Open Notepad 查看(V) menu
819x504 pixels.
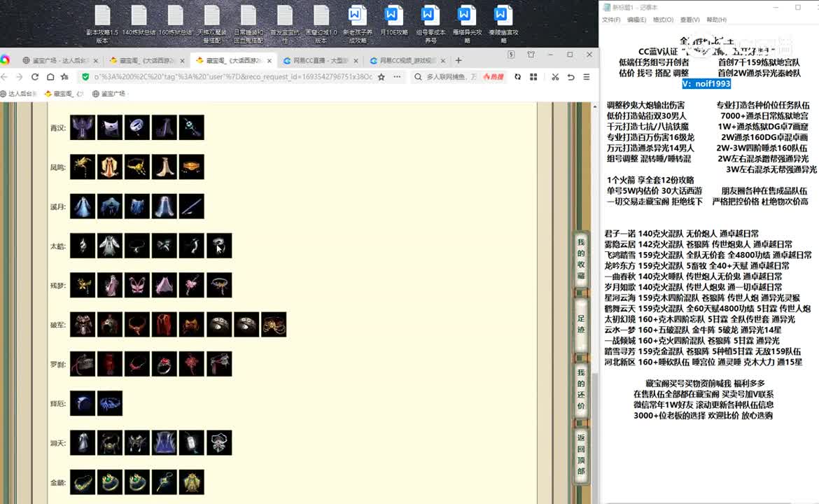(x=689, y=20)
